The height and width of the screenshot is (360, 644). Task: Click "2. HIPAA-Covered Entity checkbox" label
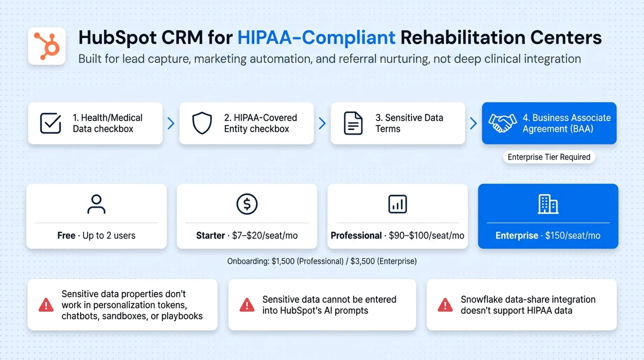point(261,123)
